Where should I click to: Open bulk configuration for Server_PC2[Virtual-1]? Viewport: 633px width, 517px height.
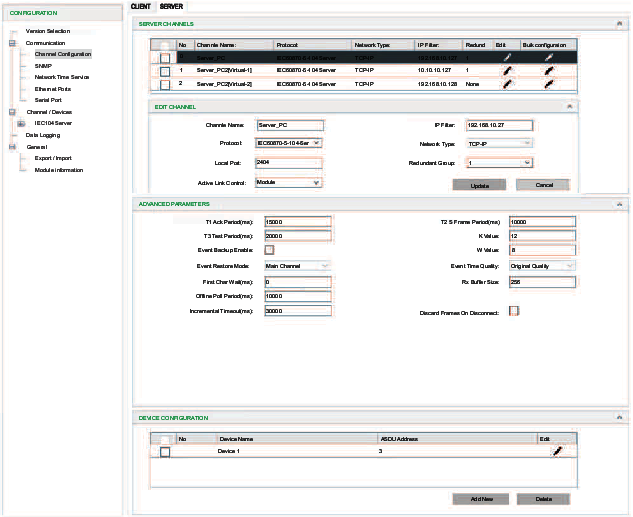point(548,71)
